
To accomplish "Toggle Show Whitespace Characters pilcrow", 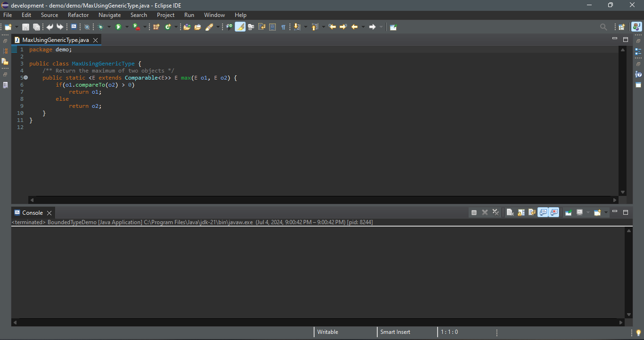I will click(x=283, y=27).
